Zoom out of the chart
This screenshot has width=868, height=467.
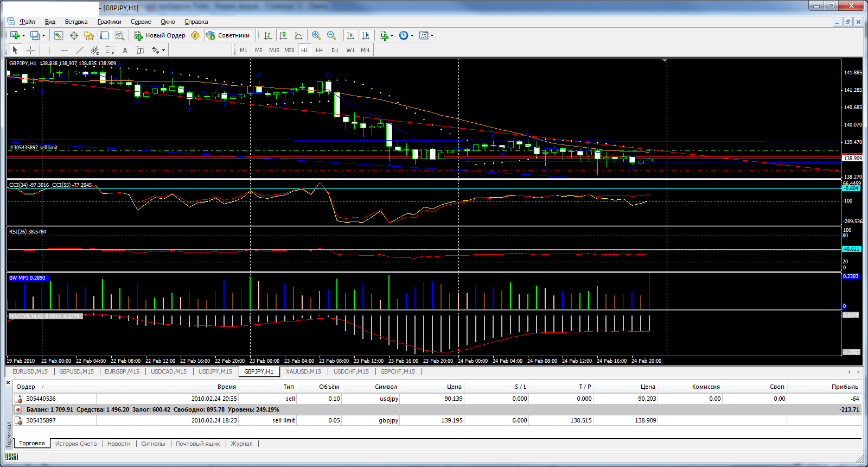pos(331,35)
